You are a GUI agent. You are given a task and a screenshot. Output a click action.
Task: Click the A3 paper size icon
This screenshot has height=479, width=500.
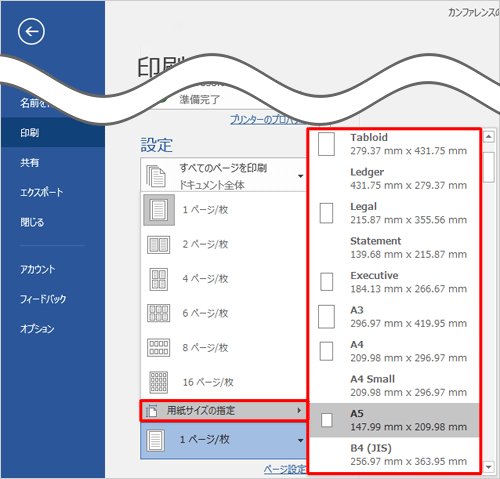326,317
